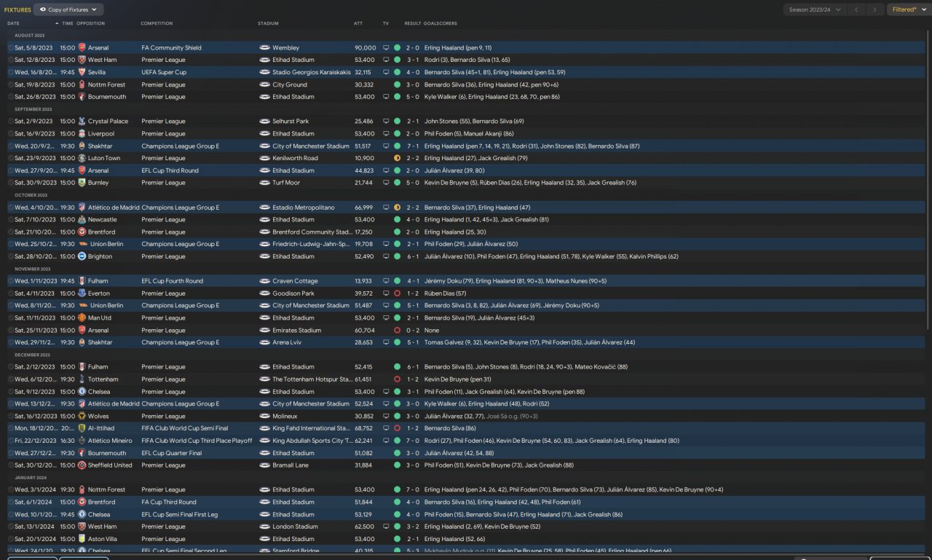The image size is (932, 560).
Task: Open the Stadio Georgios Karaiskakis stadium link
Action: (312, 73)
